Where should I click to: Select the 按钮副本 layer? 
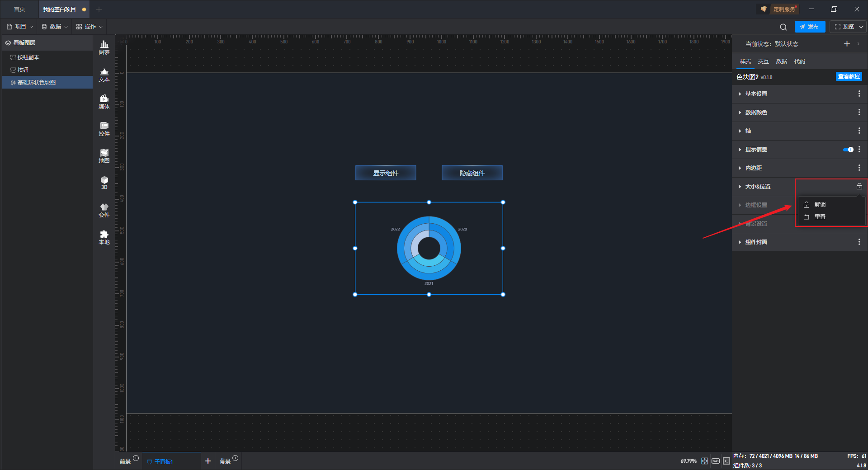click(28, 57)
